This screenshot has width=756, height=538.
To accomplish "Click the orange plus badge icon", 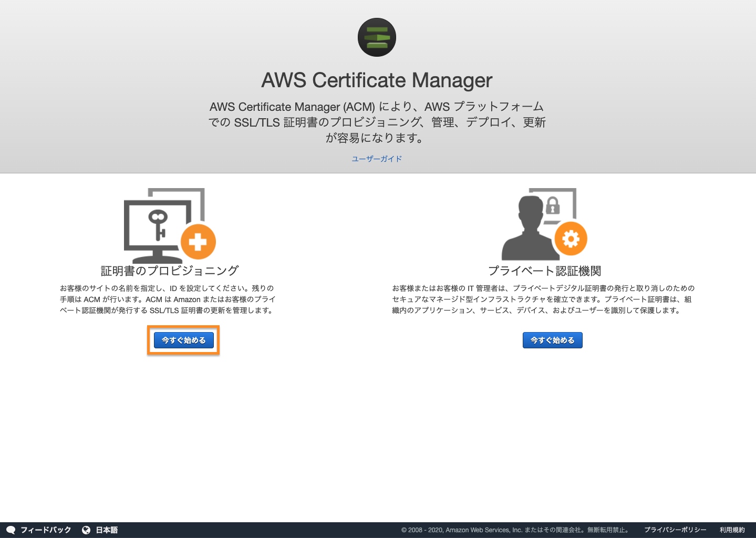I will coord(198,242).
